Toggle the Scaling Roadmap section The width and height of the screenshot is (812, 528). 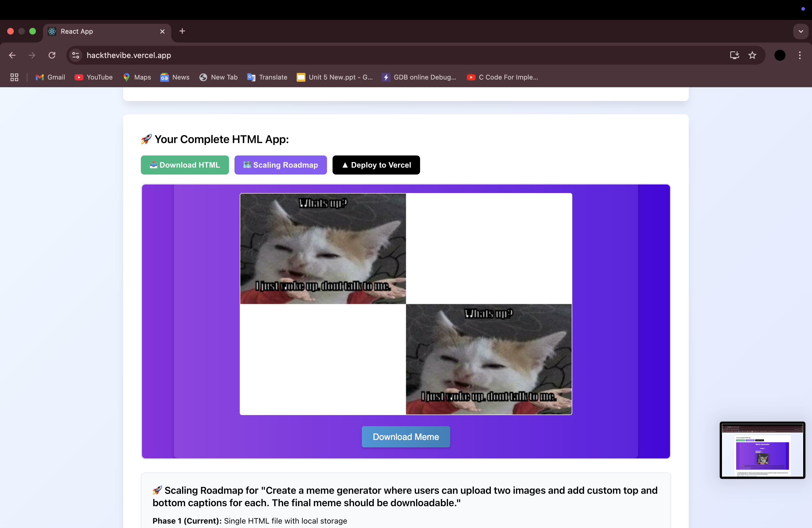coord(280,165)
